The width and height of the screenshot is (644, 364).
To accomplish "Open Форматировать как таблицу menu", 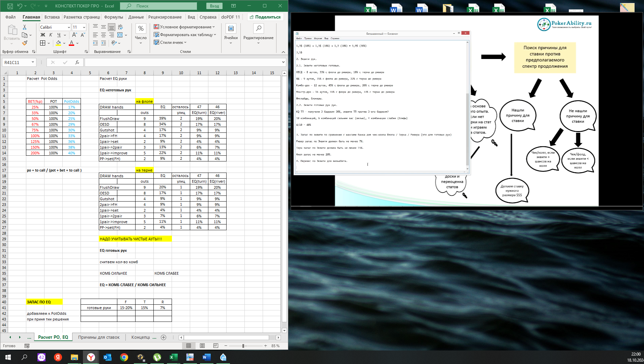I will click(x=185, y=34).
